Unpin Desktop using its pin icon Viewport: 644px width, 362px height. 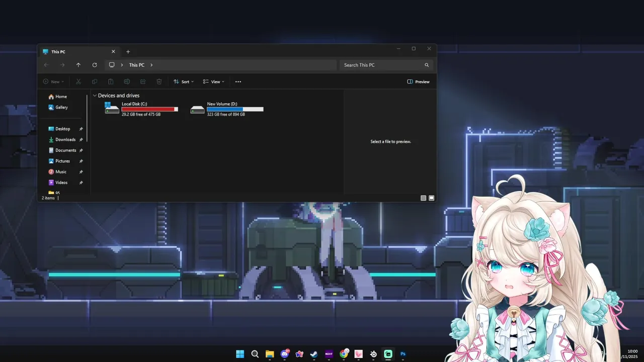click(x=81, y=129)
